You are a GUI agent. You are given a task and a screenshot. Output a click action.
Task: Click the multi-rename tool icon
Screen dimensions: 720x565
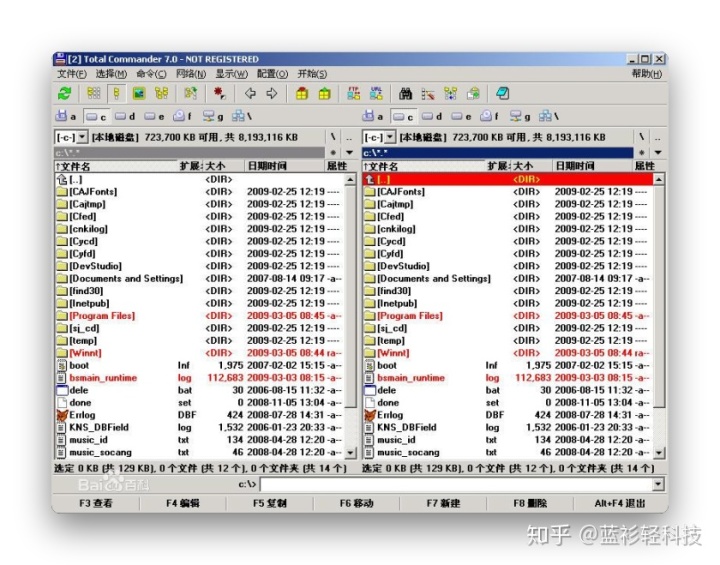click(x=428, y=94)
